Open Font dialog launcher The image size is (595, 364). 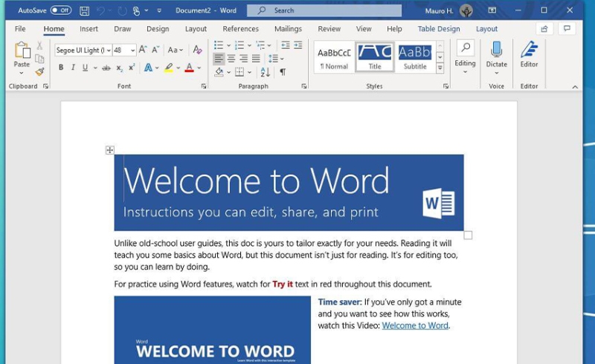coord(204,86)
